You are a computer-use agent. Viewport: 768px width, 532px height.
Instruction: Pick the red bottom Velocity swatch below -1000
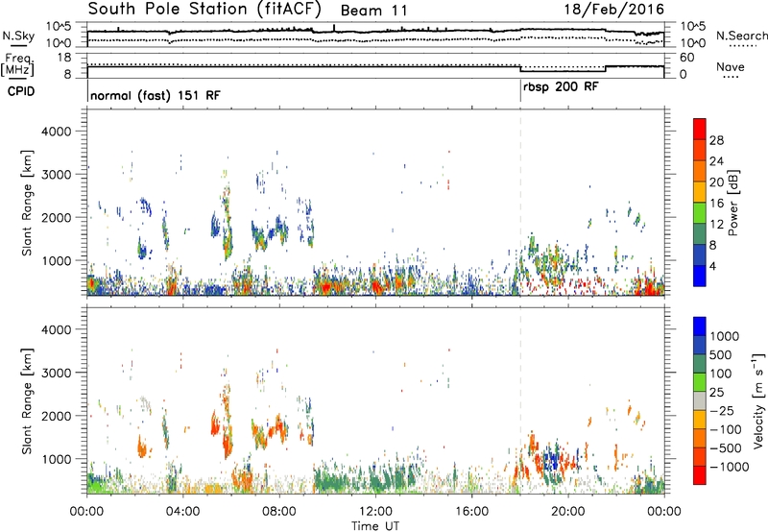coord(700,475)
